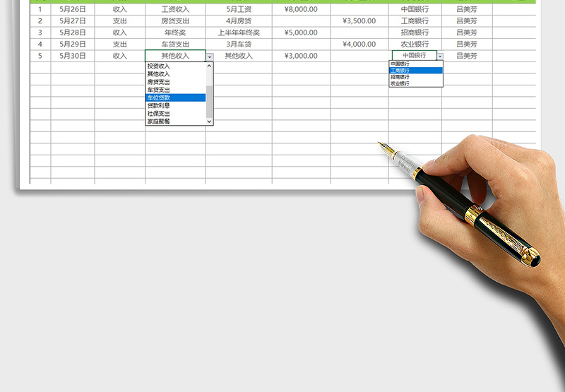This screenshot has width=565, height=392.
Task: Select the 上半年年终奖 description cell
Action: point(239,32)
